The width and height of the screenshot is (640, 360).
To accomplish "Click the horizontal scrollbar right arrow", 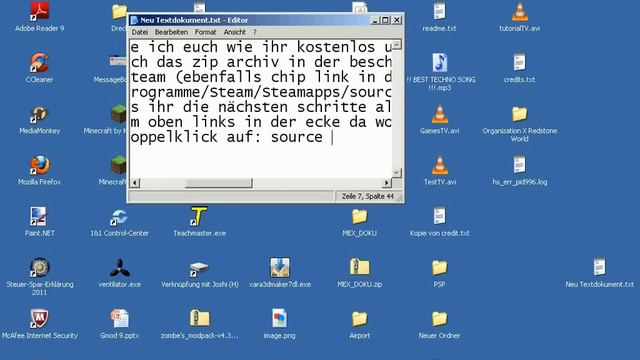I will pos(387,183).
